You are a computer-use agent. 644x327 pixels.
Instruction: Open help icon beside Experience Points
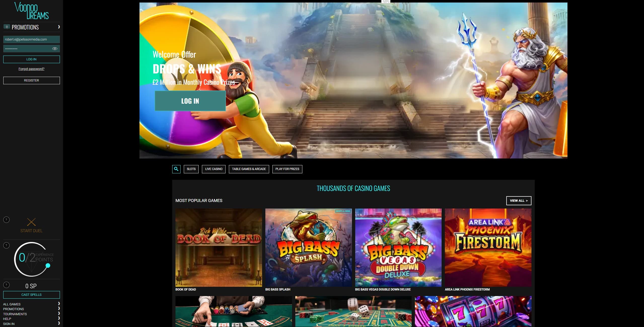(6, 245)
